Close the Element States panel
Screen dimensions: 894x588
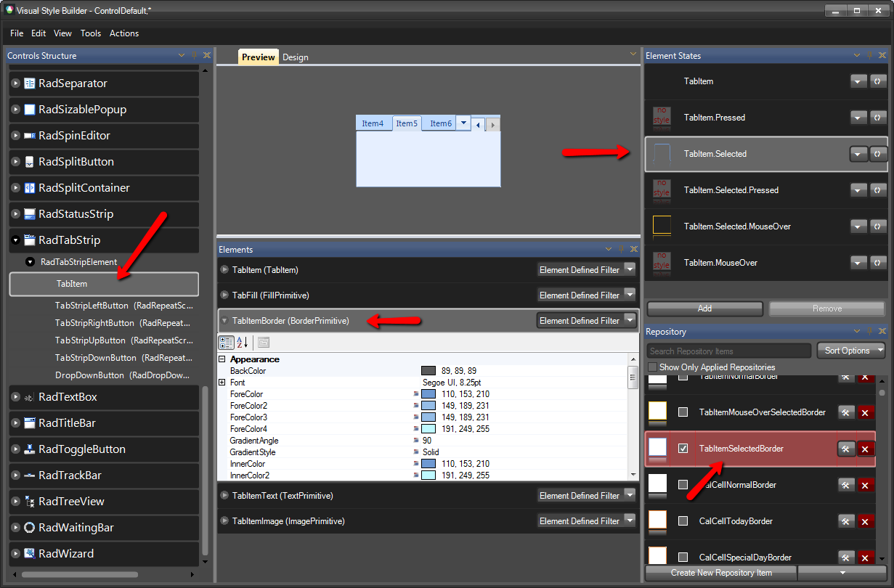tap(882, 55)
